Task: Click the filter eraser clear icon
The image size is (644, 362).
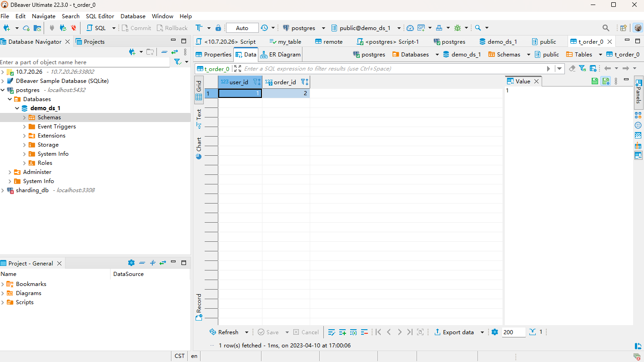Action: pos(572,69)
